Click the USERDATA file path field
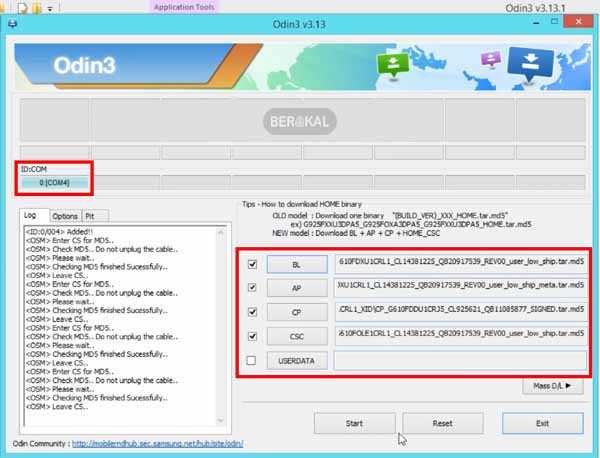Screen dimensions: 600x458 459,360
